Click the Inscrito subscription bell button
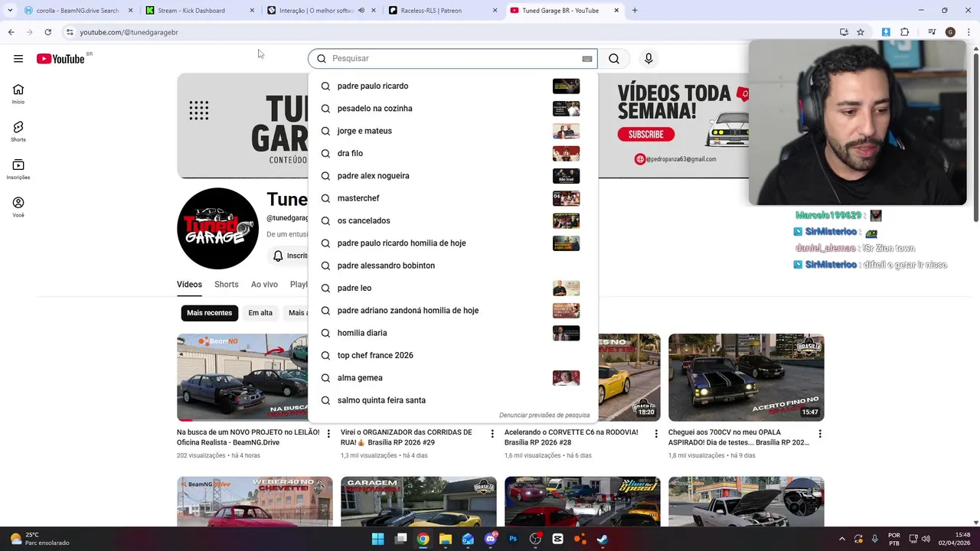 pyautogui.click(x=288, y=256)
